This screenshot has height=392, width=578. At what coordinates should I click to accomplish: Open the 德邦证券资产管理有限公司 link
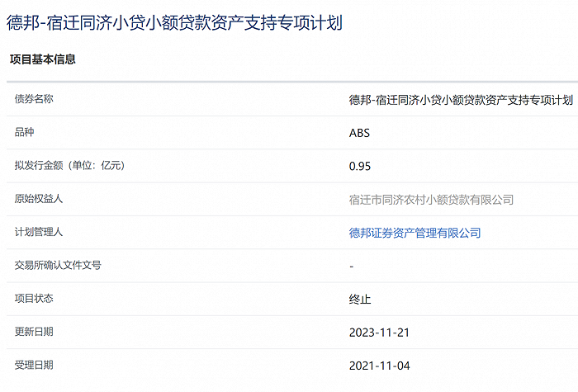pyautogui.click(x=415, y=233)
